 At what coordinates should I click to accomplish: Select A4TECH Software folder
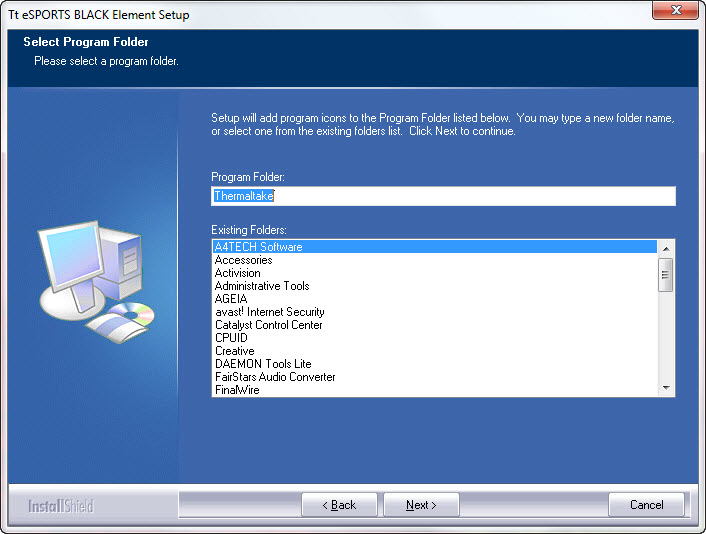pos(434,247)
